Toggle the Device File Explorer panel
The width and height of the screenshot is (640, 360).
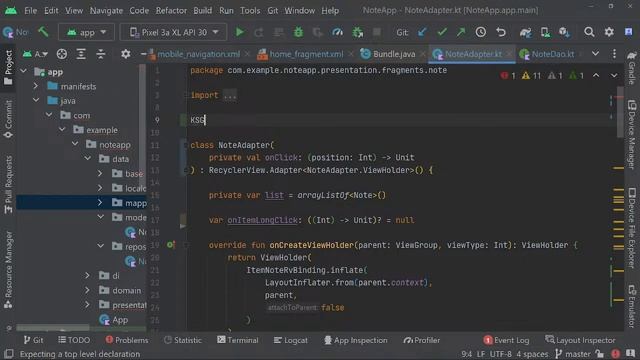(x=632, y=228)
